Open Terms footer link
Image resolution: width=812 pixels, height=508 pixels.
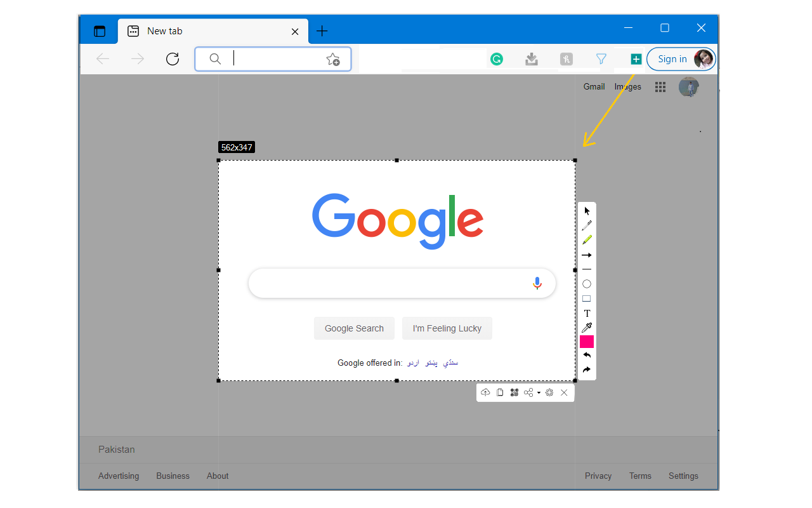pos(640,476)
